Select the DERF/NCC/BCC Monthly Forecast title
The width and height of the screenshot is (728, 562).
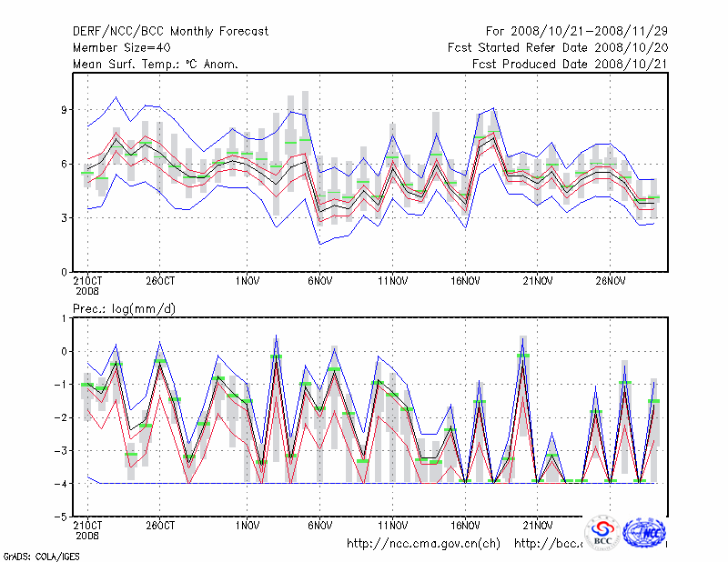pyautogui.click(x=170, y=32)
